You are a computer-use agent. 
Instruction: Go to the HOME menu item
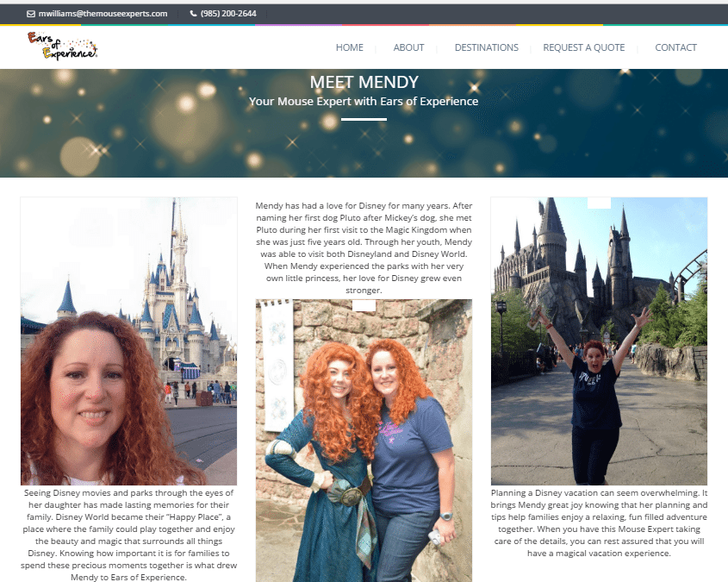tap(349, 47)
